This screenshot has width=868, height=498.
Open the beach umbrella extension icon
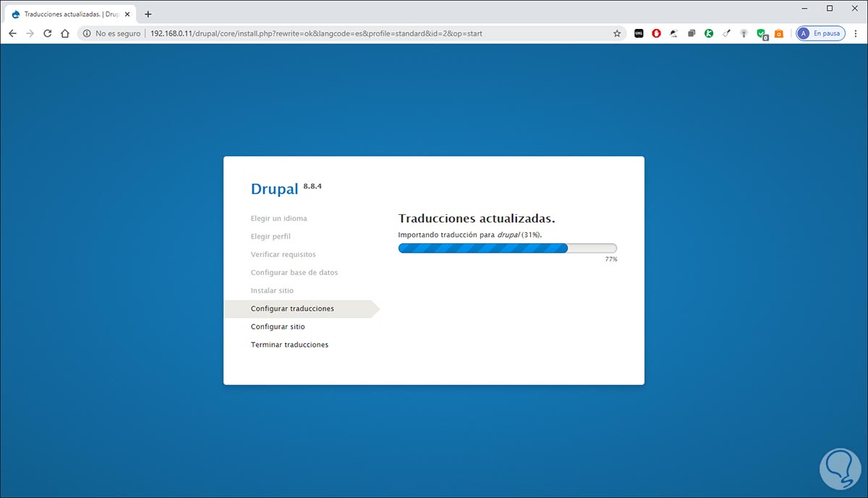[x=673, y=33]
